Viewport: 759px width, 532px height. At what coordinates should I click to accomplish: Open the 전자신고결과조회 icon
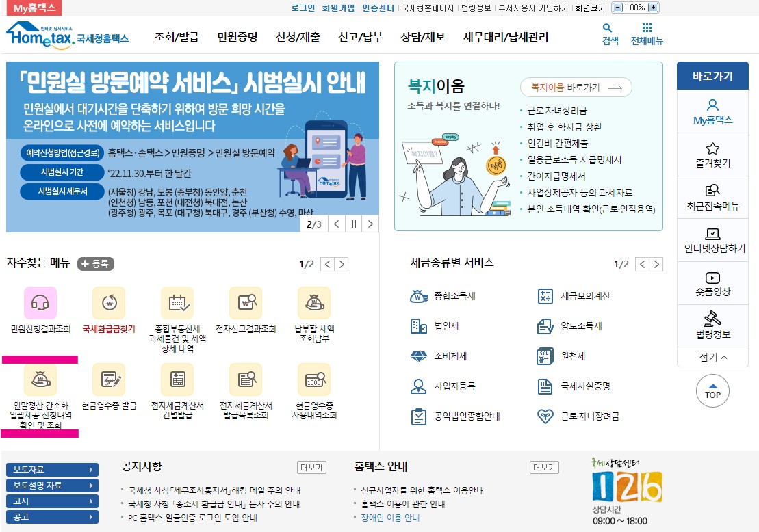[x=246, y=303]
